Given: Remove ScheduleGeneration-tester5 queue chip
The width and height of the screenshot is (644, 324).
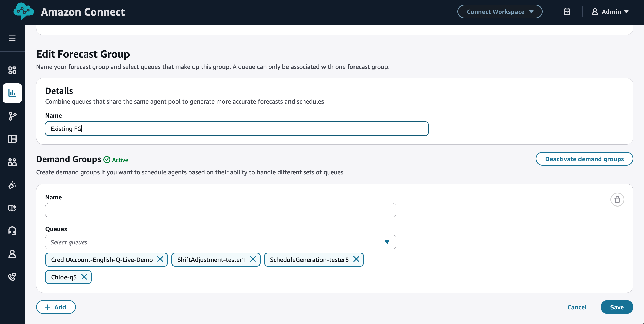Looking at the screenshot, I should point(356,259).
